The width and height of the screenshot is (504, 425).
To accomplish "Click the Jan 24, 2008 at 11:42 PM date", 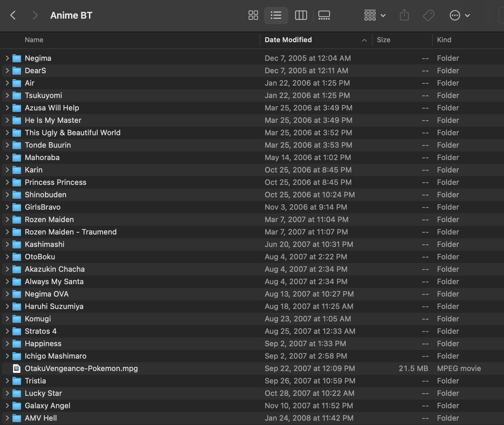I will click(309, 418).
